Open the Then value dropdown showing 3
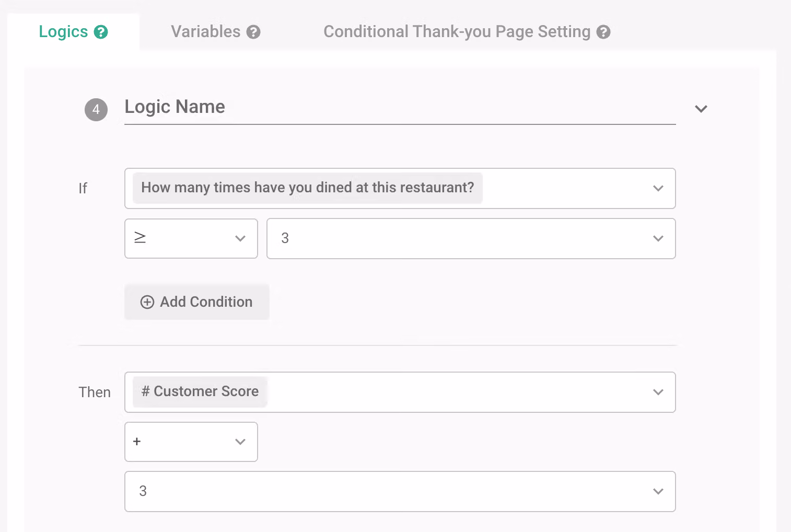Screen dimensions: 791x532 tap(400, 491)
